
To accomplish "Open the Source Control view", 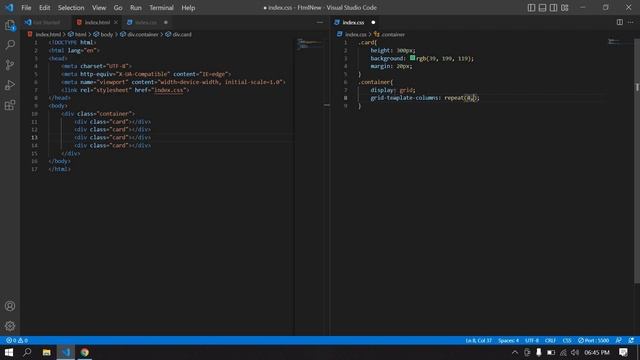I will 10,64.
